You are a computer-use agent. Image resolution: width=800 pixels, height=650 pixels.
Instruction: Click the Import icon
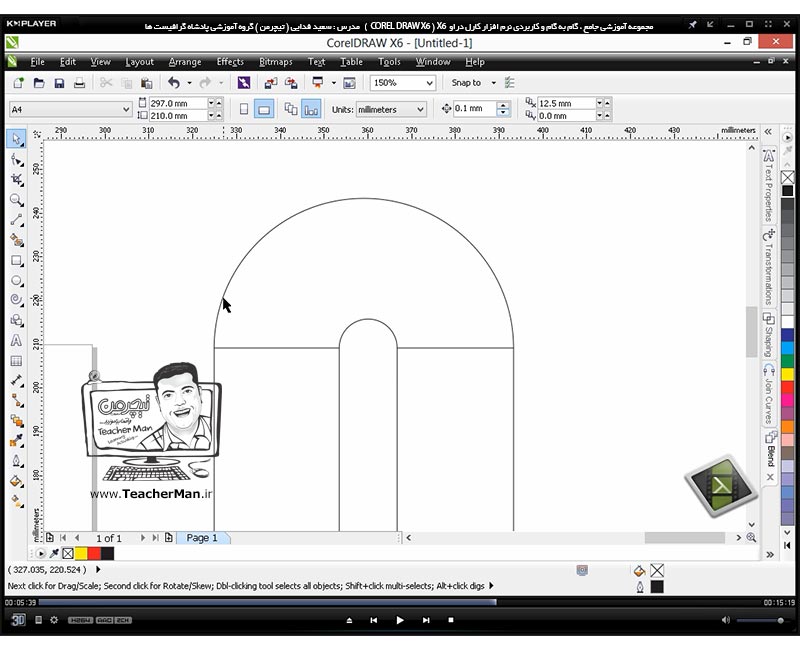tap(271, 83)
